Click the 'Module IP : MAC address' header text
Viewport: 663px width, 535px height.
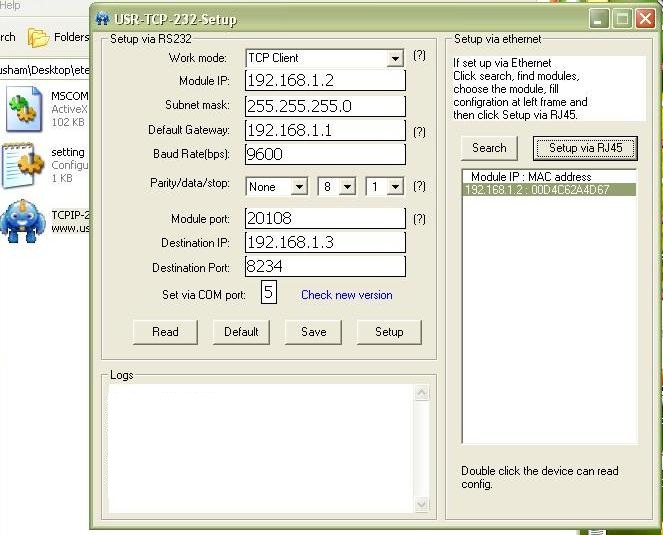click(531, 177)
